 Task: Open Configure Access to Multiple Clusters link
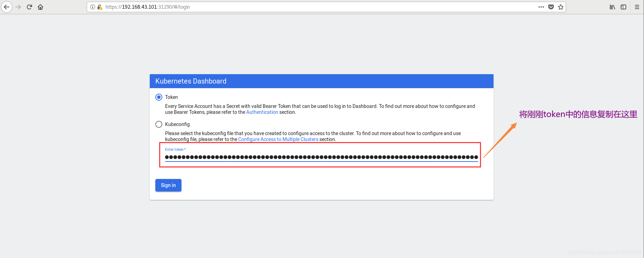(x=278, y=139)
